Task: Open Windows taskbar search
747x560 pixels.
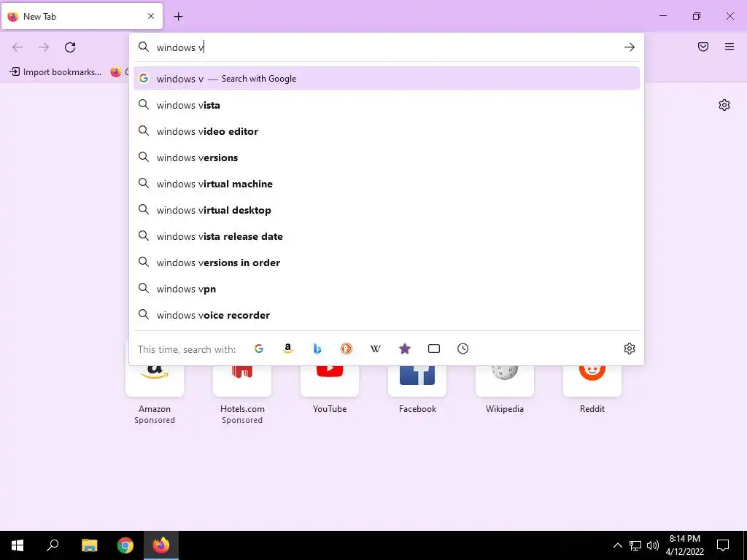Action: pos(53,545)
